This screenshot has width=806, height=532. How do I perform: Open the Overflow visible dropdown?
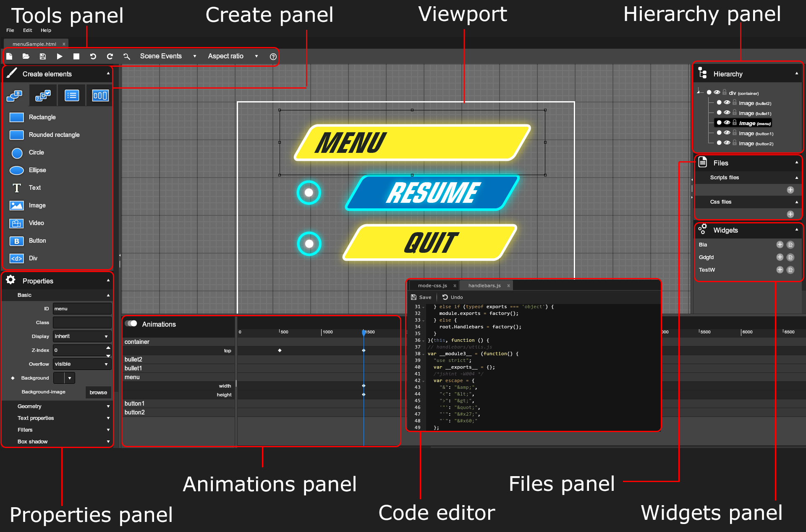point(82,364)
